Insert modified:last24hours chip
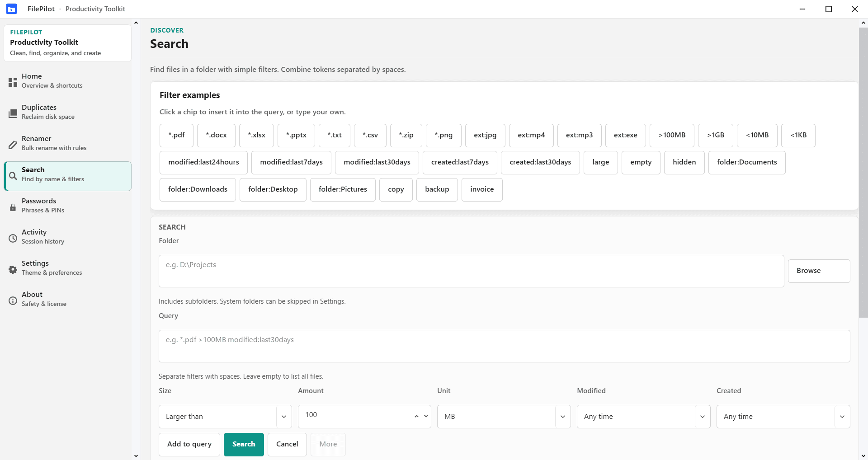This screenshot has height=460, width=868. click(x=203, y=162)
